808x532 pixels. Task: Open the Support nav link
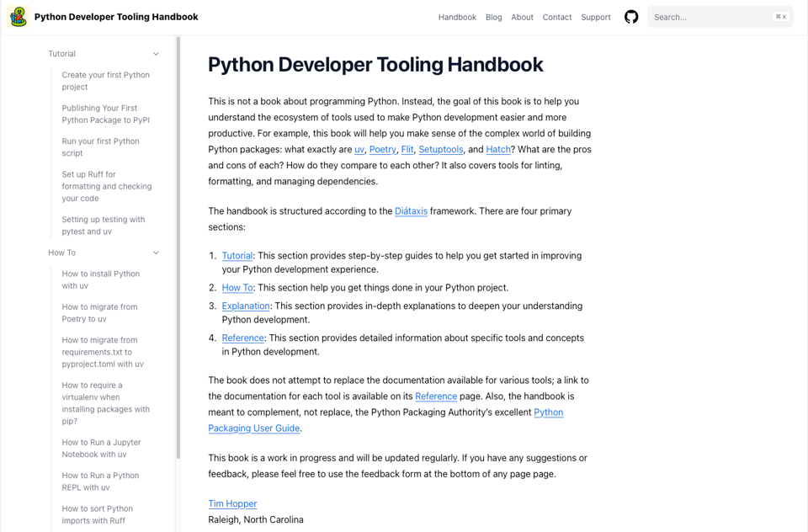(596, 17)
